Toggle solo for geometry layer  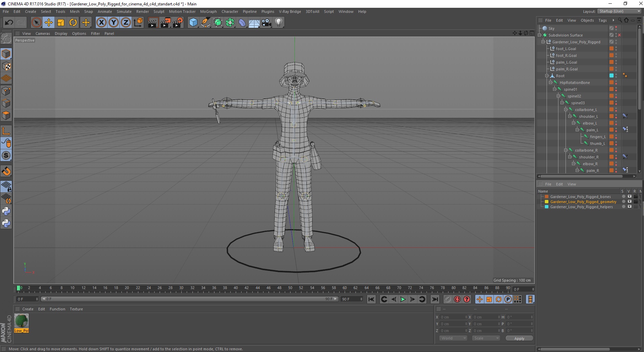(x=624, y=201)
